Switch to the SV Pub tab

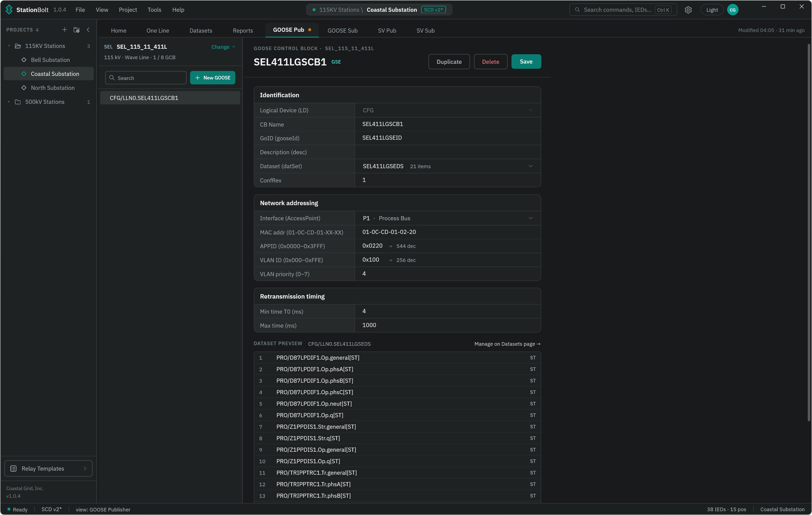point(387,30)
